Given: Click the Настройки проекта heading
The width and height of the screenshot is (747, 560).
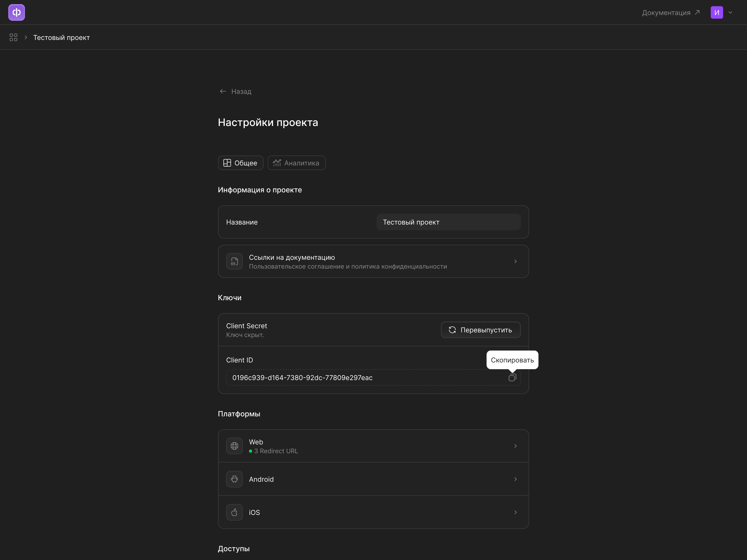Looking at the screenshot, I should tap(268, 122).
